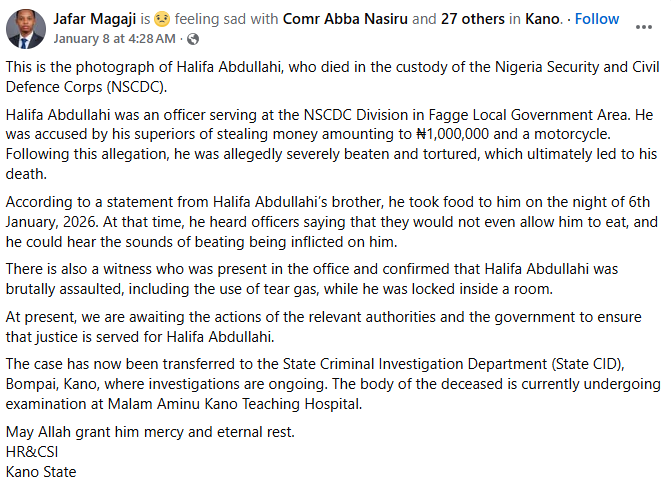Click Jafar Magaji's profile picture

pyautogui.click(x=25, y=28)
